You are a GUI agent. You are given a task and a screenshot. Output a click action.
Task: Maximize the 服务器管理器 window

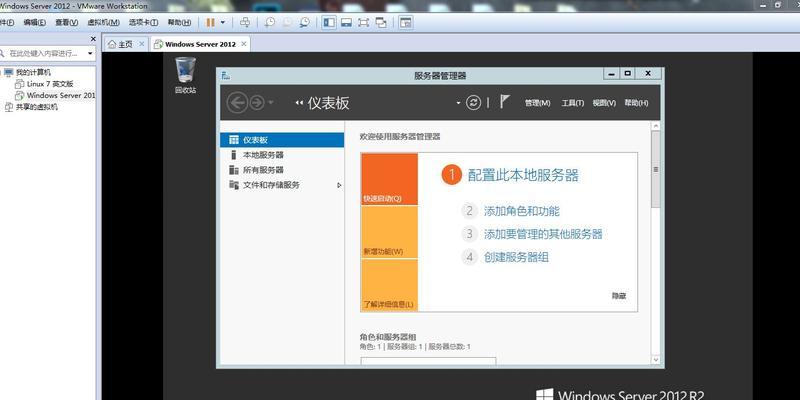pyautogui.click(x=628, y=73)
